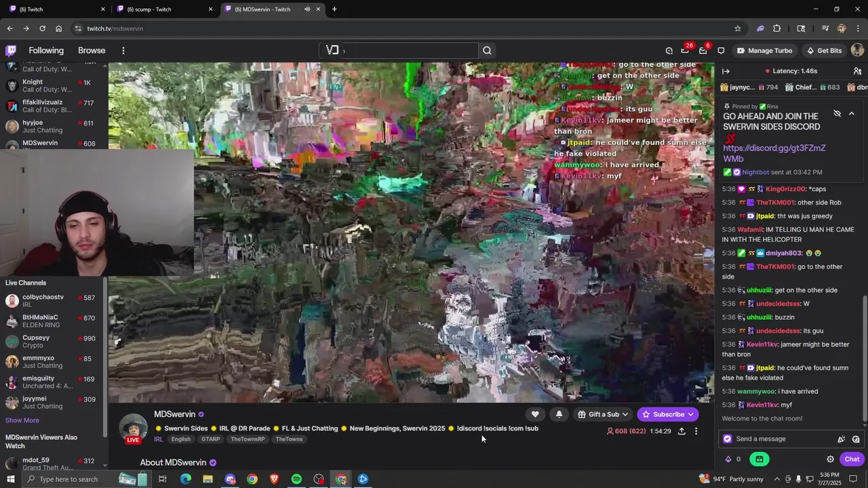868x488 pixels.
Task: Click Following in top navigation
Action: point(46,50)
